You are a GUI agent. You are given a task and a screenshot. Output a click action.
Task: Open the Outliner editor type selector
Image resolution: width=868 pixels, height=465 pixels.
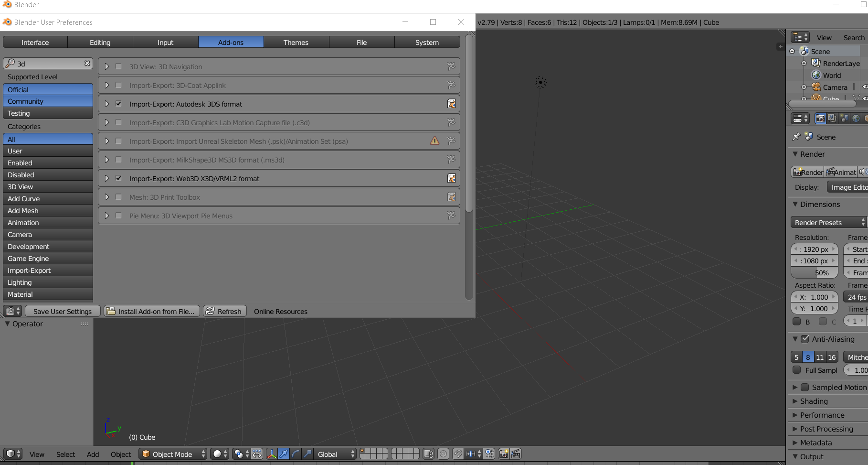point(800,37)
